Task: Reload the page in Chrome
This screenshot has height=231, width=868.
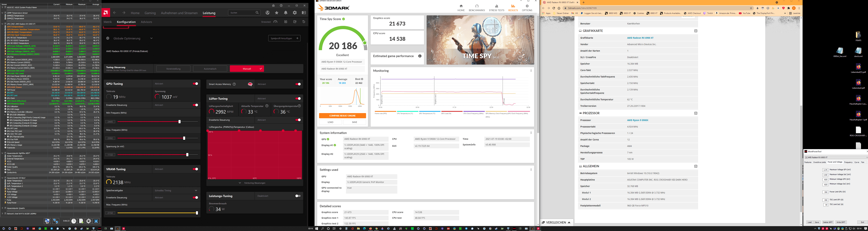Action: pyautogui.click(x=554, y=8)
